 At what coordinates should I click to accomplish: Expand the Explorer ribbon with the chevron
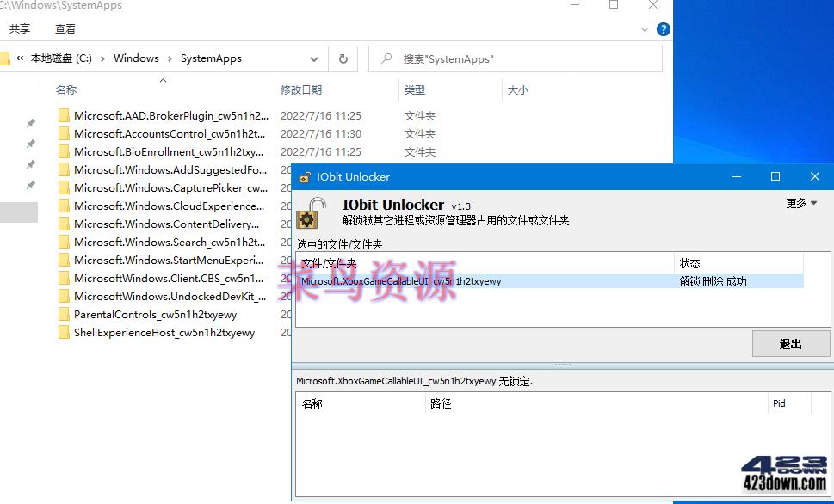pos(645,29)
